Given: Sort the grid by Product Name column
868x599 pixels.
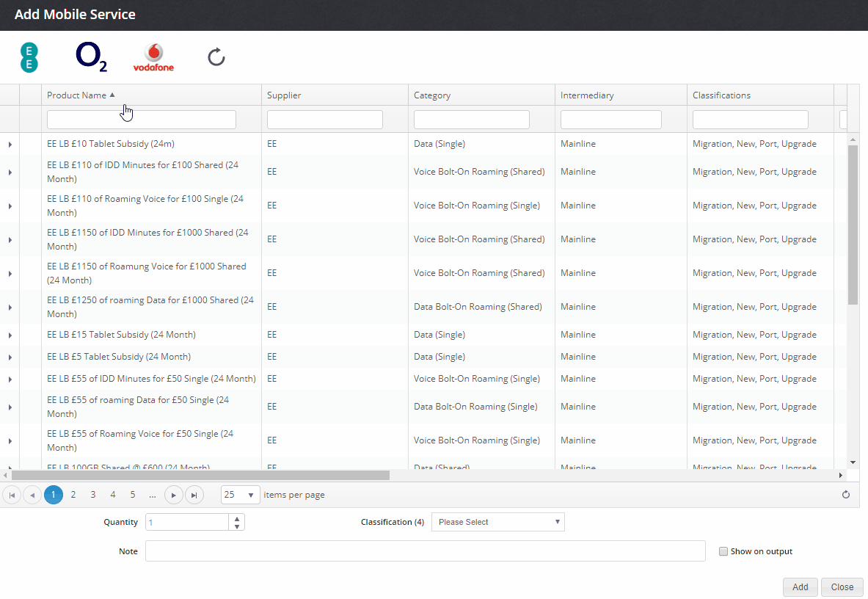Looking at the screenshot, I should click(x=76, y=95).
